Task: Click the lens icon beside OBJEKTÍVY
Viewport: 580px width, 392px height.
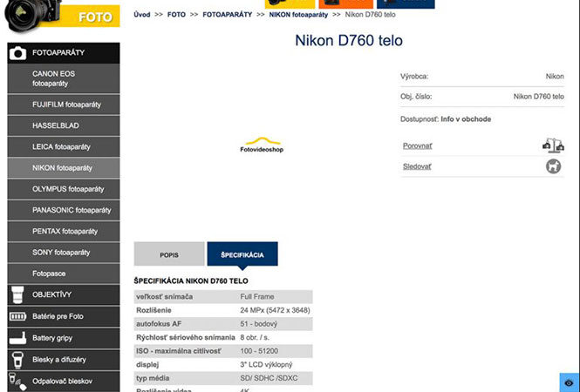Action: (x=17, y=294)
